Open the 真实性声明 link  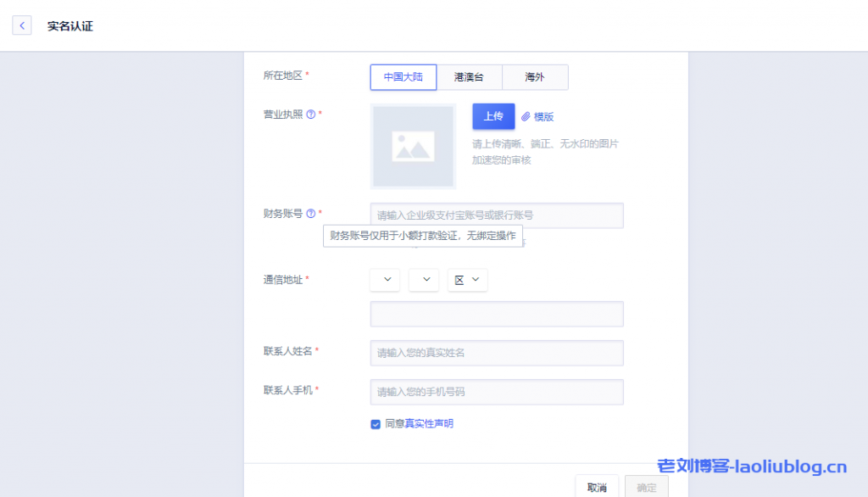tap(428, 423)
